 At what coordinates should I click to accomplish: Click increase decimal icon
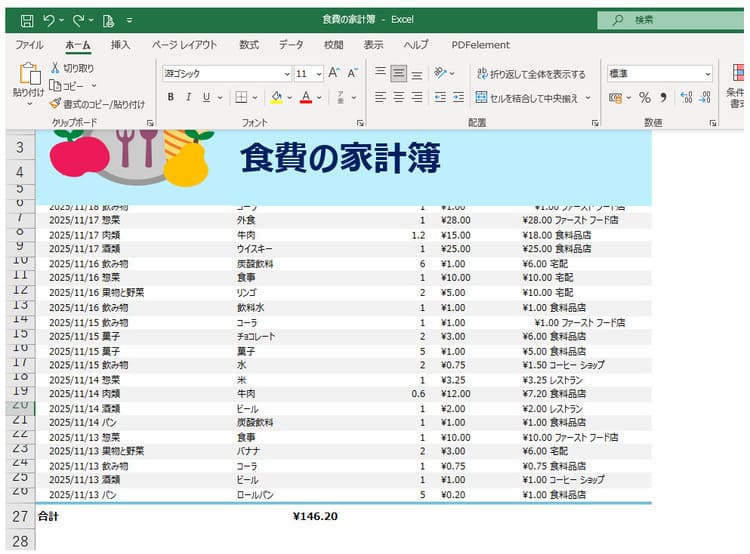tap(686, 98)
